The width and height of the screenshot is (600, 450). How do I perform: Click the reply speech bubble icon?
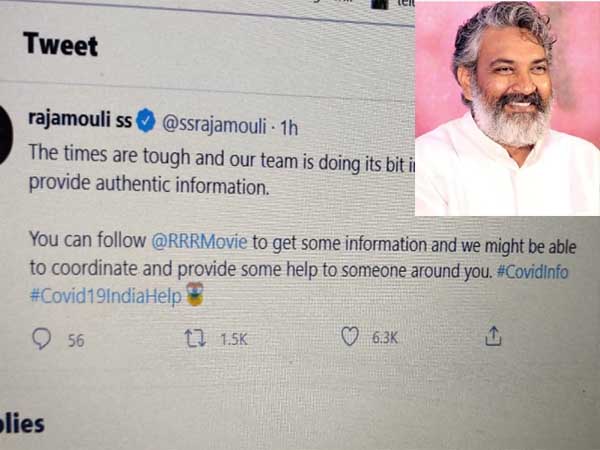click(41, 338)
